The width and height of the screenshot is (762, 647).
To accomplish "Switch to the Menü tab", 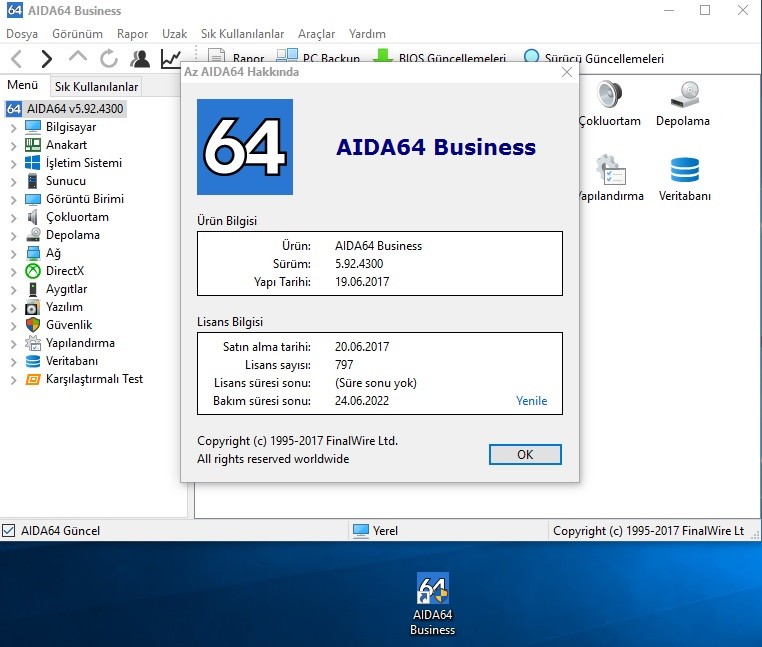I will coord(22,85).
